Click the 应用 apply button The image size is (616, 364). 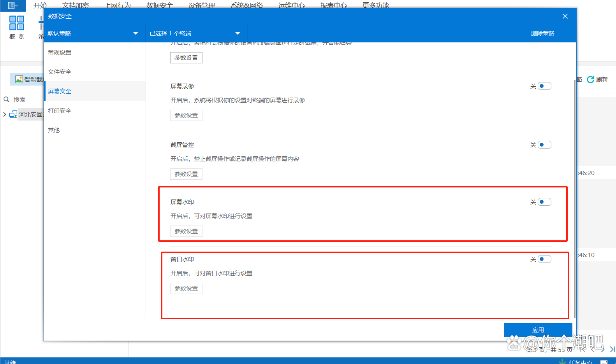[538, 330]
